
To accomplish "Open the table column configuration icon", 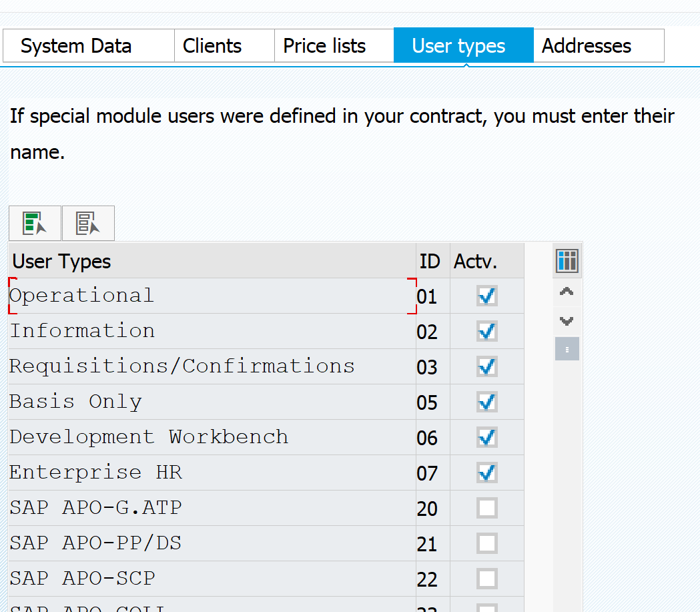I will tap(567, 261).
